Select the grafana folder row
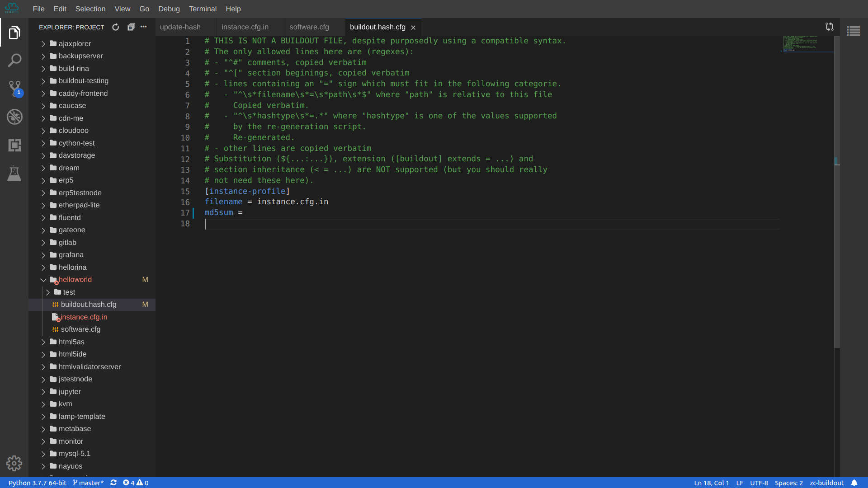 tap(92, 255)
